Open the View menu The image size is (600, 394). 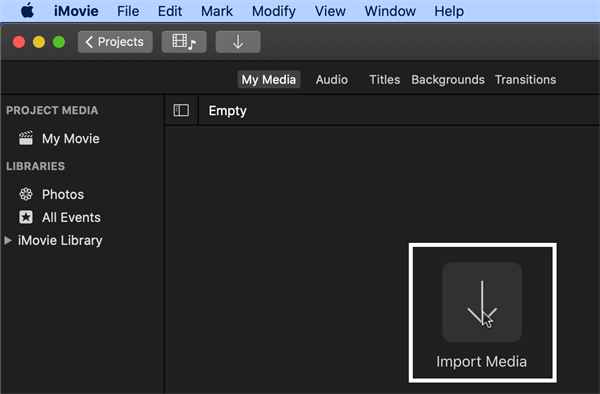[x=330, y=11]
